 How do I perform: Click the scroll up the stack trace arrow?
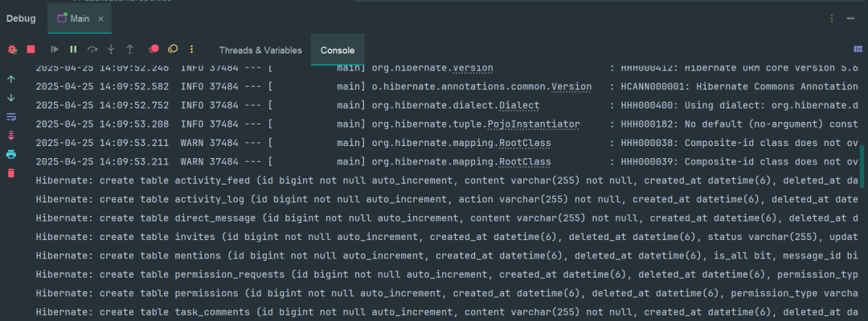[11, 79]
